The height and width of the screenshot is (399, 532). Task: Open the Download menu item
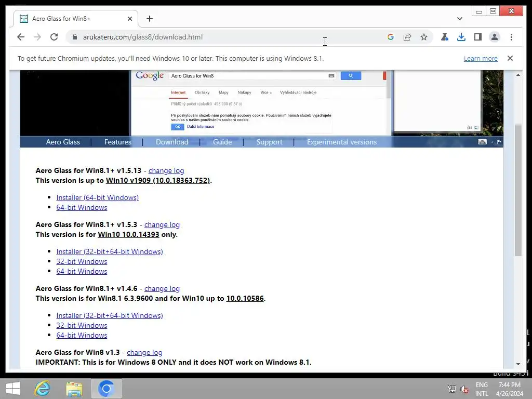pyautogui.click(x=172, y=142)
